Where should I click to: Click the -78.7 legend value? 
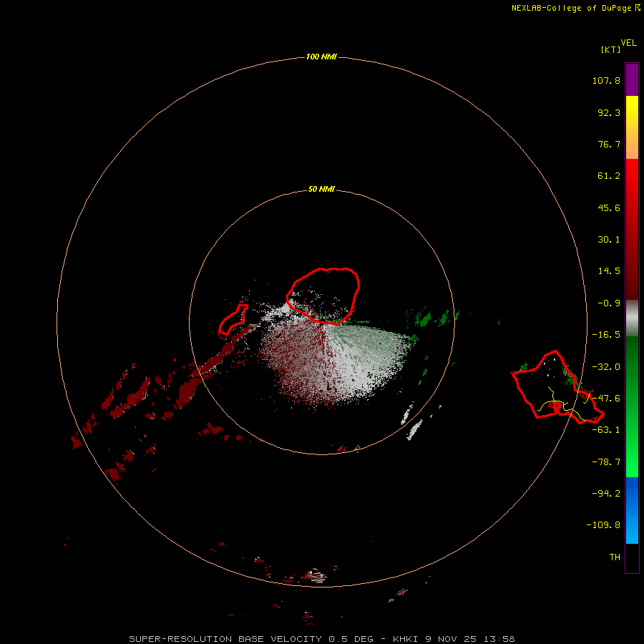[606, 462]
